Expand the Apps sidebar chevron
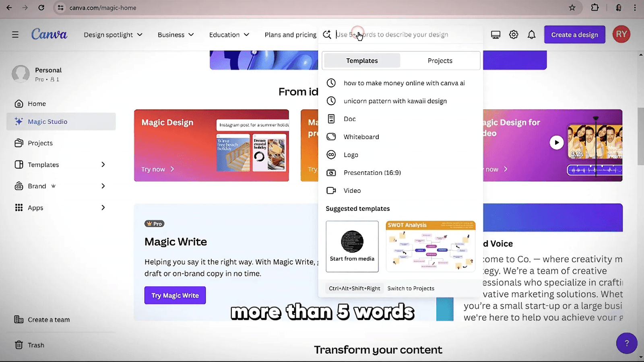 pyautogui.click(x=103, y=208)
